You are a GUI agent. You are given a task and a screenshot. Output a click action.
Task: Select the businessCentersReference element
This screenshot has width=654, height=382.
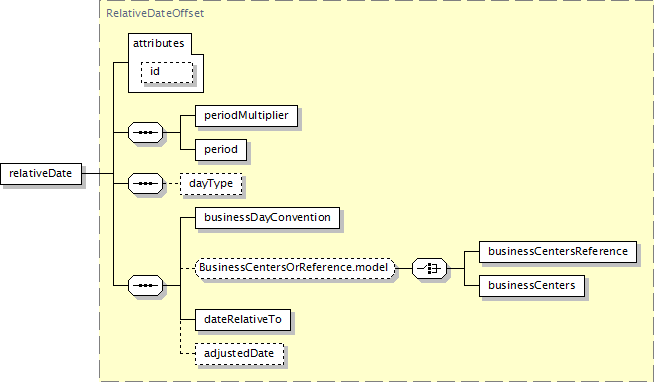558,251
